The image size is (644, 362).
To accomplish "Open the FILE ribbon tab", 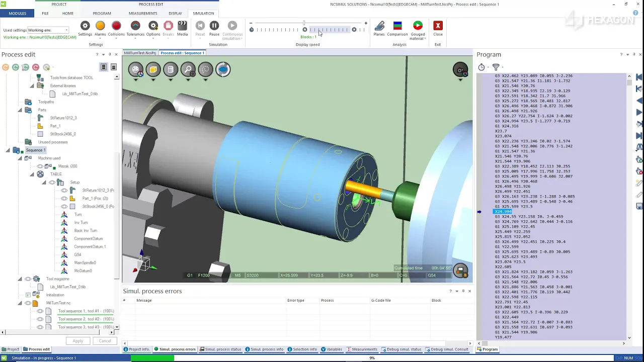I will [45, 14].
